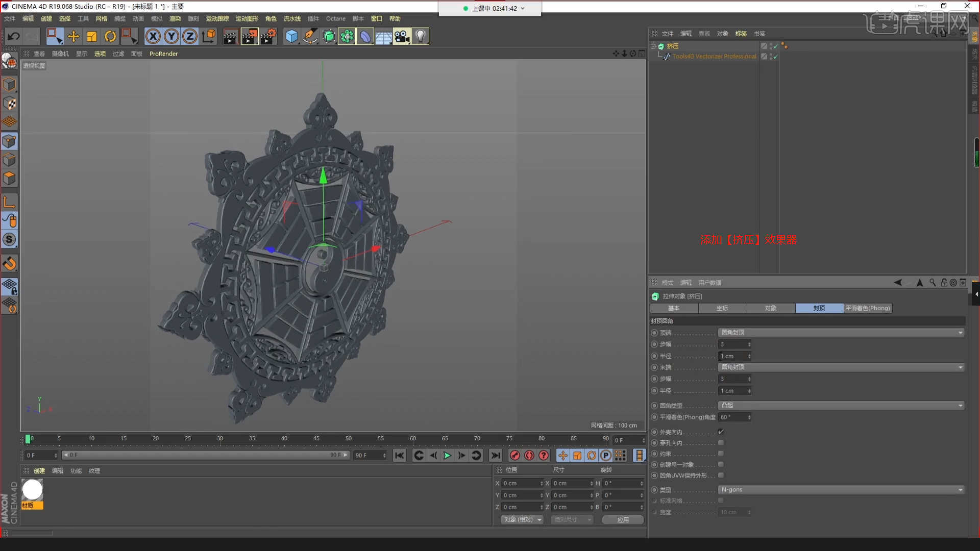Select Tools4D Vectorizer Professional object
This screenshot has height=551, width=980.
[x=714, y=57]
